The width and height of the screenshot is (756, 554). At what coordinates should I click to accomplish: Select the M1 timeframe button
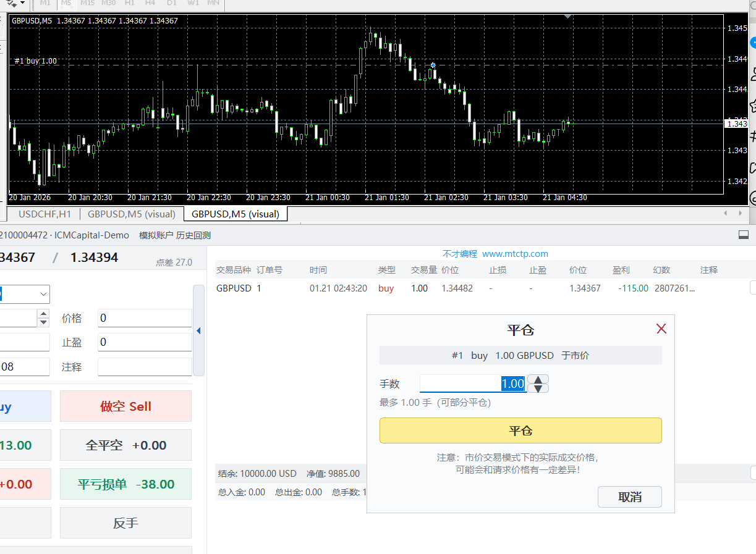pyautogui.click(x=45, y=3)
